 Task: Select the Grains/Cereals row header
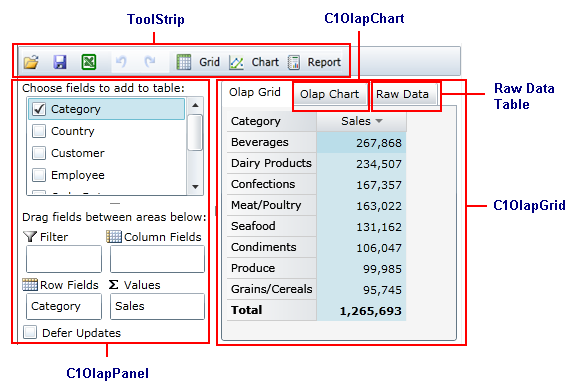(271, 289)
